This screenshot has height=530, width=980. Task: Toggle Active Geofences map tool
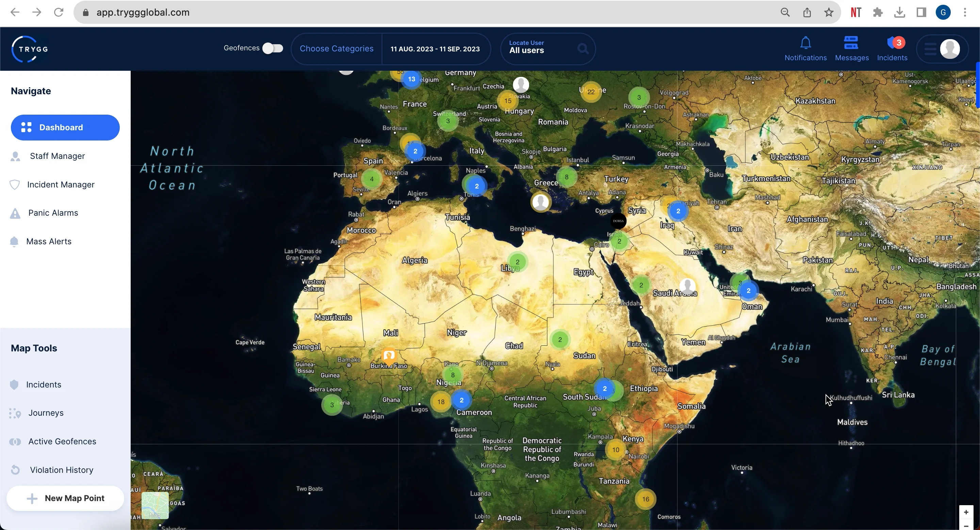(62, 442)
